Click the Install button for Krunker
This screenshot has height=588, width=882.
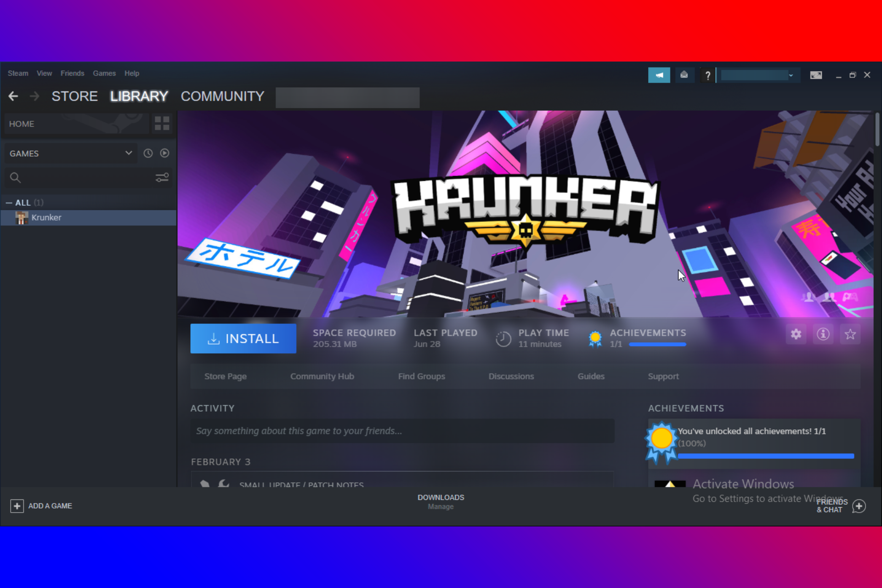(x=243, y=338)
